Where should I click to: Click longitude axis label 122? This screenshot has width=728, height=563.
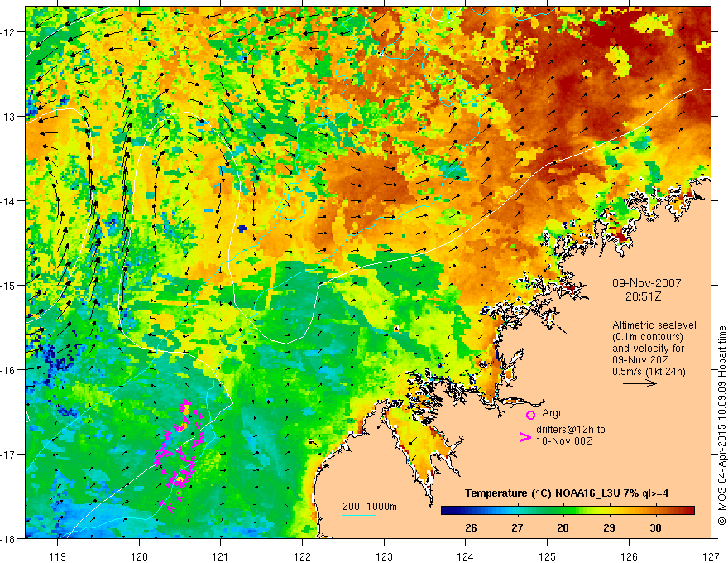point(302,556)
